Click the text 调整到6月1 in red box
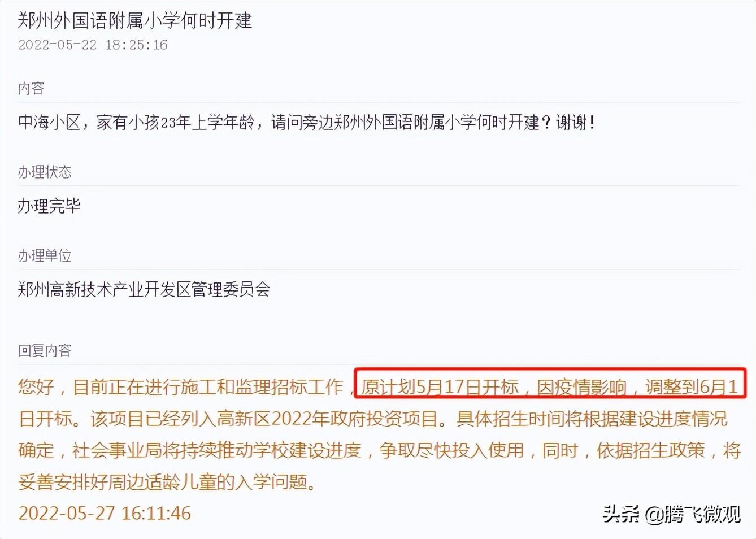This screenshot has height=539, width=756. [x=692, y=386]
